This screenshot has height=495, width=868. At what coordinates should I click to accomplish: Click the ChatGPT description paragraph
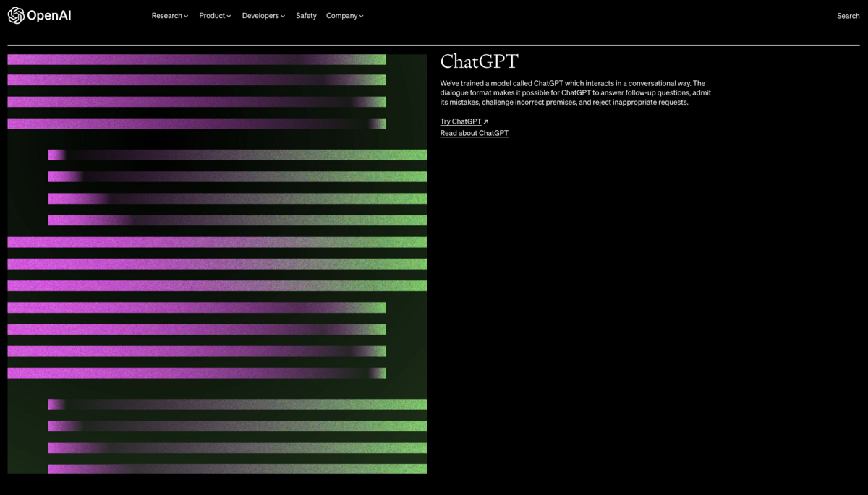[576, 92]
